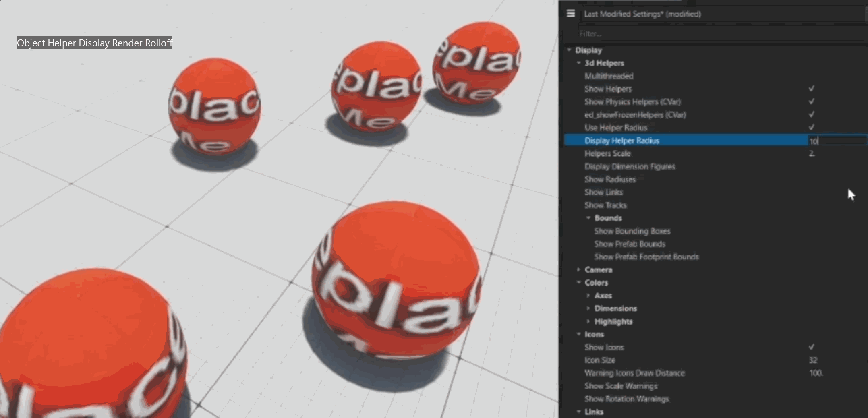The width and height of the screenshot is (868, 418).
Task: Expand the Dimensions color group
Action: pos(588,308)
